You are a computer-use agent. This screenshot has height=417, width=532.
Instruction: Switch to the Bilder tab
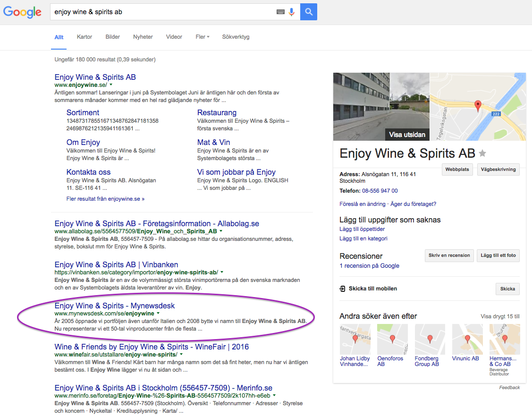[x=113, y=37]
